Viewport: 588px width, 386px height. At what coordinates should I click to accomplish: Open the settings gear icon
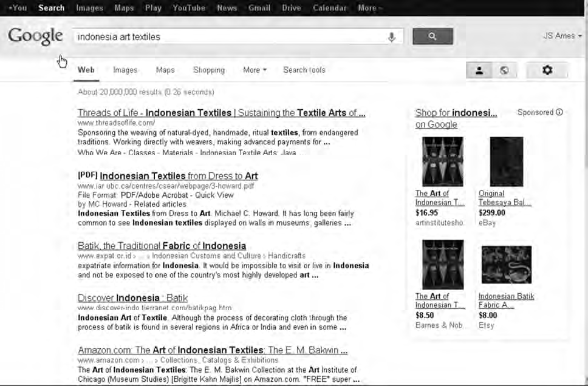(x=547, y=70)
